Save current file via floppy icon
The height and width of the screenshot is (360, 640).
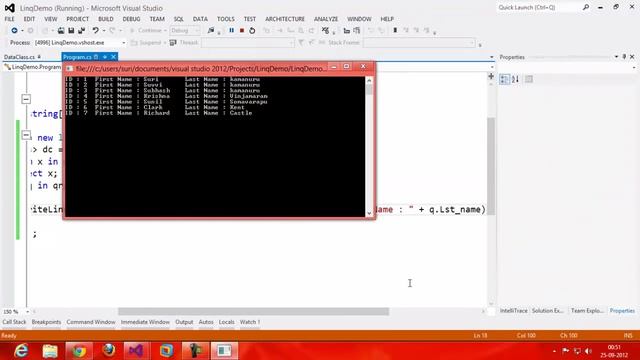[x=71, y=31]
